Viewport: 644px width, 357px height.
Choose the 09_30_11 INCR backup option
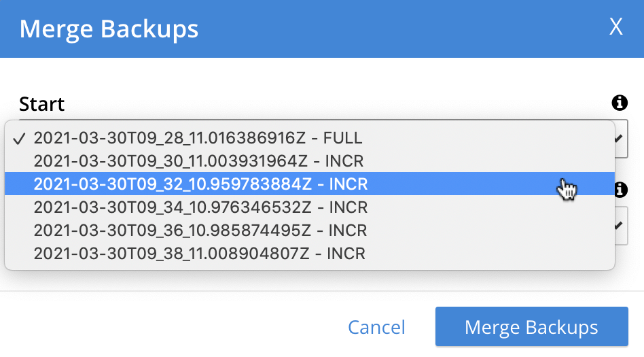click(x=198, y=161)
